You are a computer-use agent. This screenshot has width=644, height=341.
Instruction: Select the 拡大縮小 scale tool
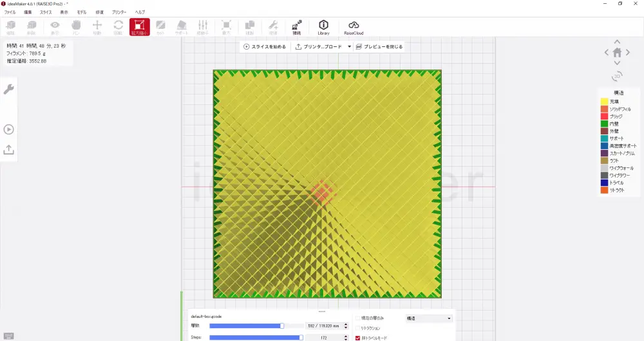pyautogui.click(x=139, y=27)
